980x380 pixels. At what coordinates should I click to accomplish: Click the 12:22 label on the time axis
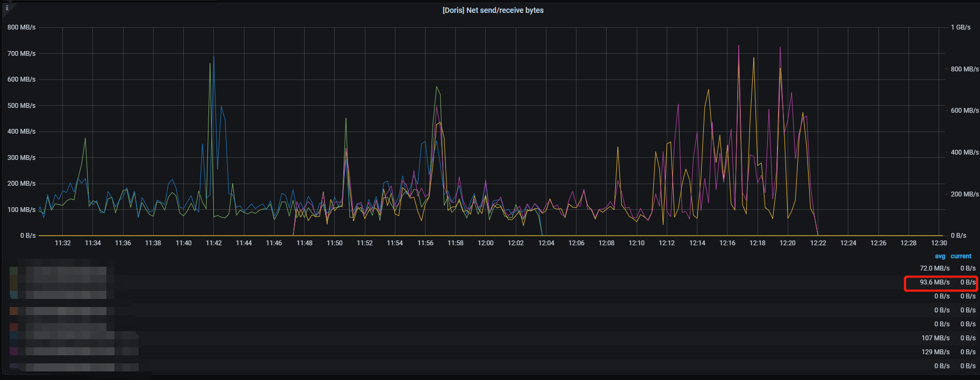[x=818, y=243]
